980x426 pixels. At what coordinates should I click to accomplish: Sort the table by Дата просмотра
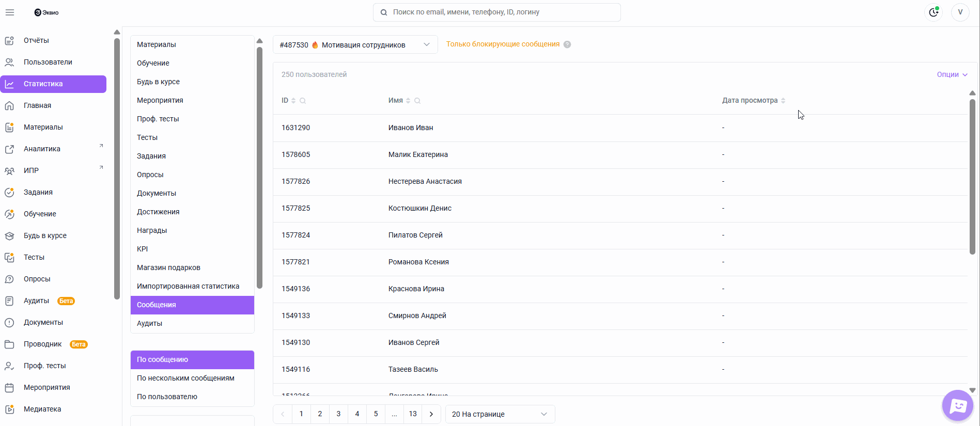(x=783, y=101)
